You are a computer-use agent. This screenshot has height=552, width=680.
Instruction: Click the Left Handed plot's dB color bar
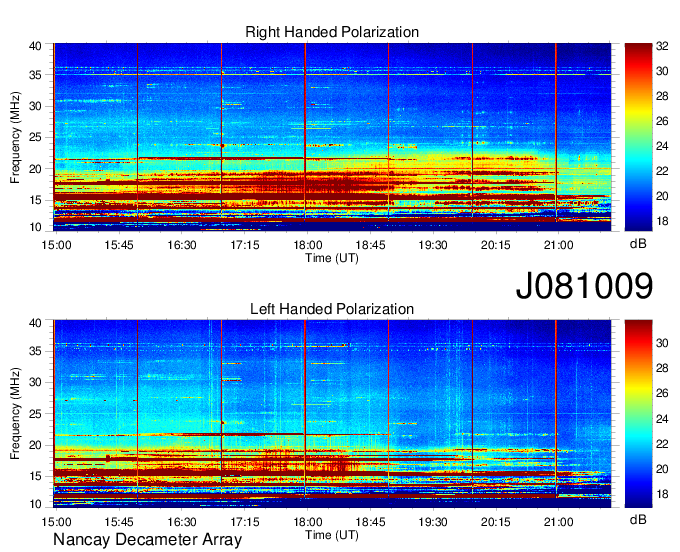click(x=638, y=414)
